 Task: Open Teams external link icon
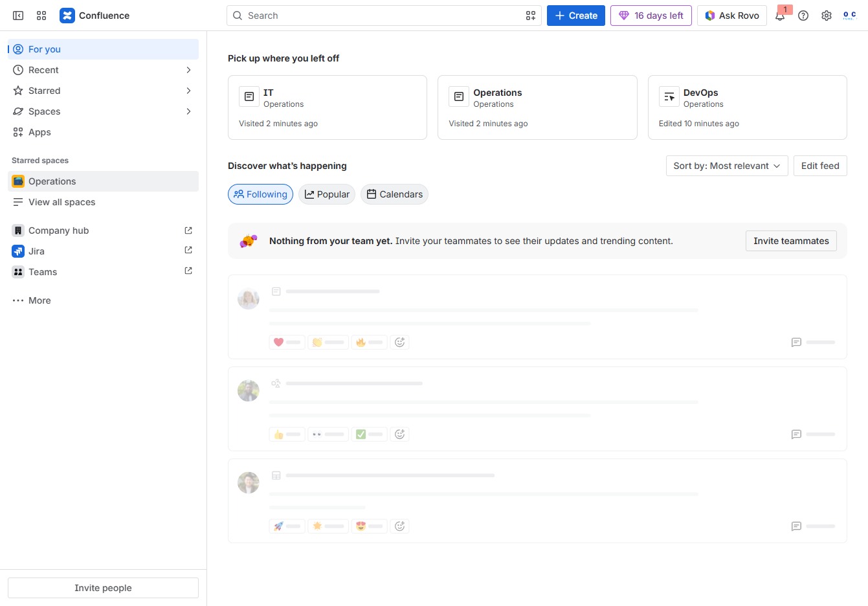pyautogui.click(x=188, y=271)
